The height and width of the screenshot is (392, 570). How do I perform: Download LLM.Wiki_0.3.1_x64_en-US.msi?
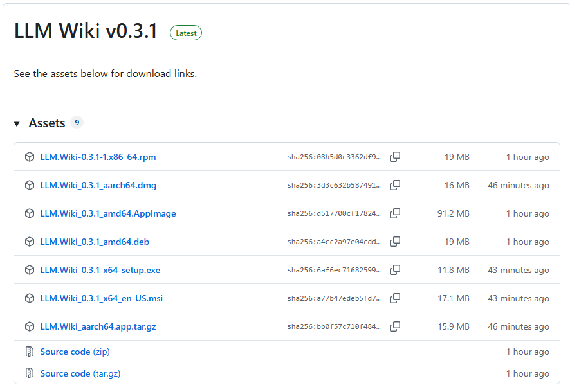tap(102, 298)
